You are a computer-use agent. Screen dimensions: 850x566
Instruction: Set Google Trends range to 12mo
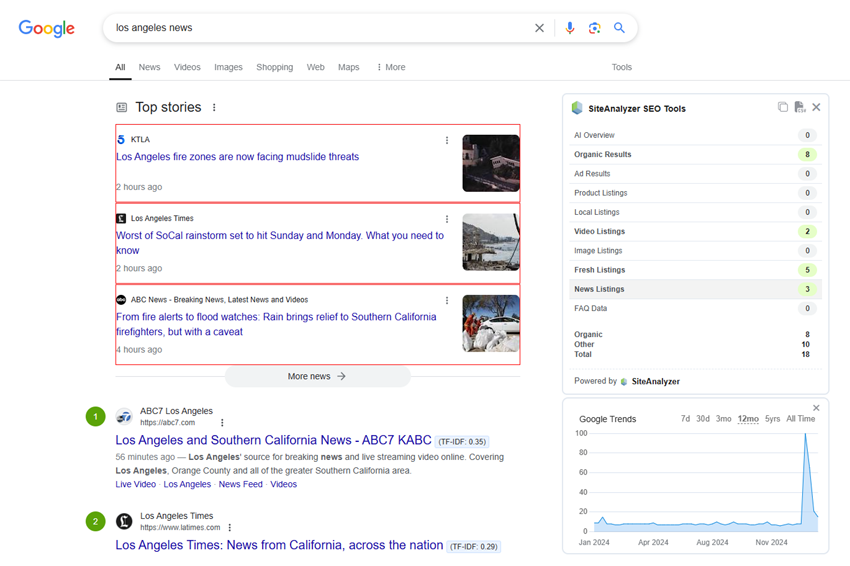pyautogui.click(x=748, y=419)
